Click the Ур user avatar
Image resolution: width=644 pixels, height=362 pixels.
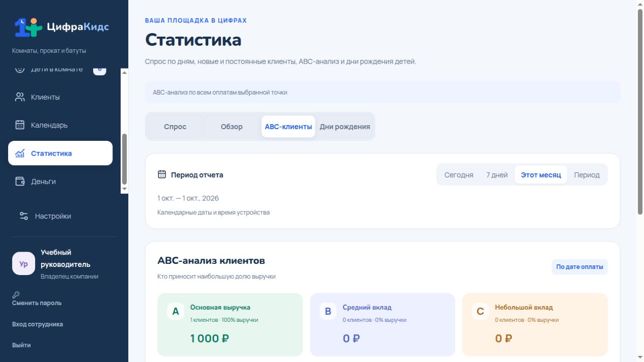23,264
